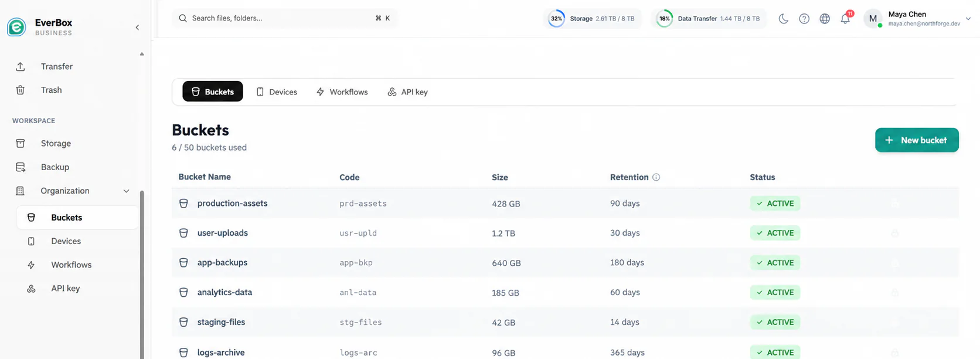This screenshot has width=980, height=359.
Task: Click the 640 GB size value
Action: click(506, 263)
